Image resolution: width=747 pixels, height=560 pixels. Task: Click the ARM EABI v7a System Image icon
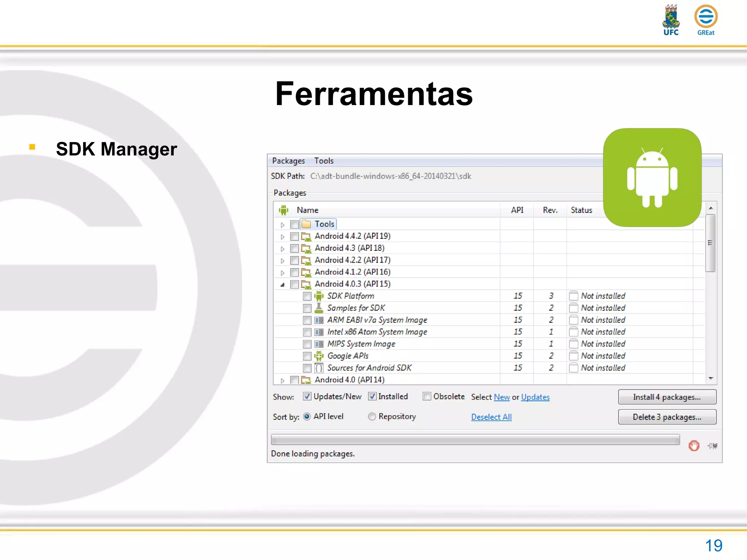point(319,320)
